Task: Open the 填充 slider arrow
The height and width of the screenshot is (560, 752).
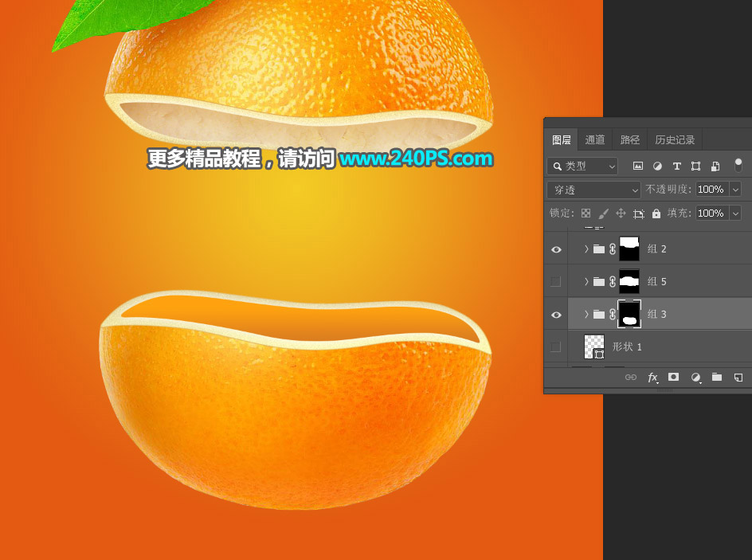Action: point(735,213)
